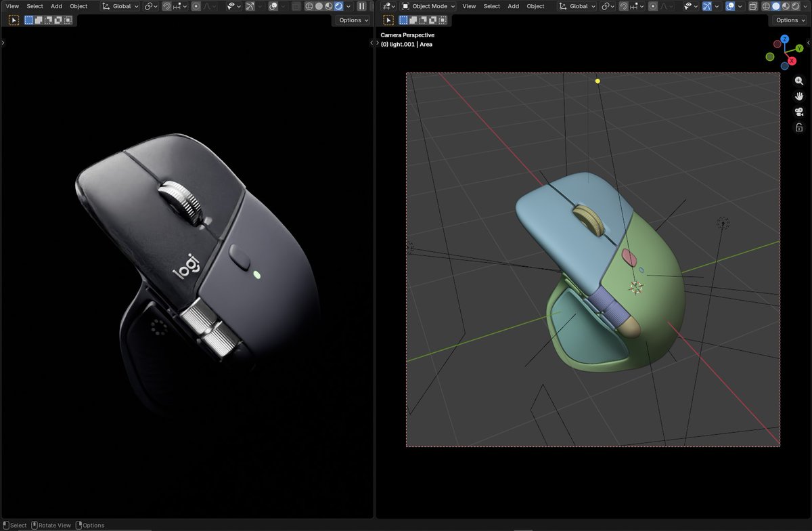Viewport: 812px width, 531px height.
Task: Switch left viewport to material preview shading
Action: click(x=328, y=6)
